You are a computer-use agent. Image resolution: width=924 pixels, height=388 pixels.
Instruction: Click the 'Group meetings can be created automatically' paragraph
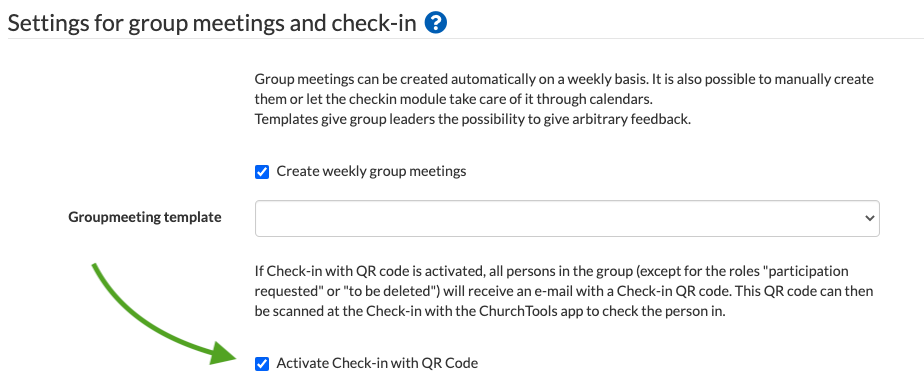click(564, 87)
